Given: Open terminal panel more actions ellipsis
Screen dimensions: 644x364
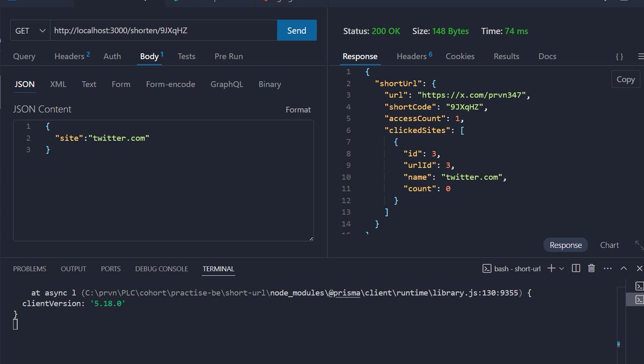Looking at the screenshot, I should [x=608, y=268].
